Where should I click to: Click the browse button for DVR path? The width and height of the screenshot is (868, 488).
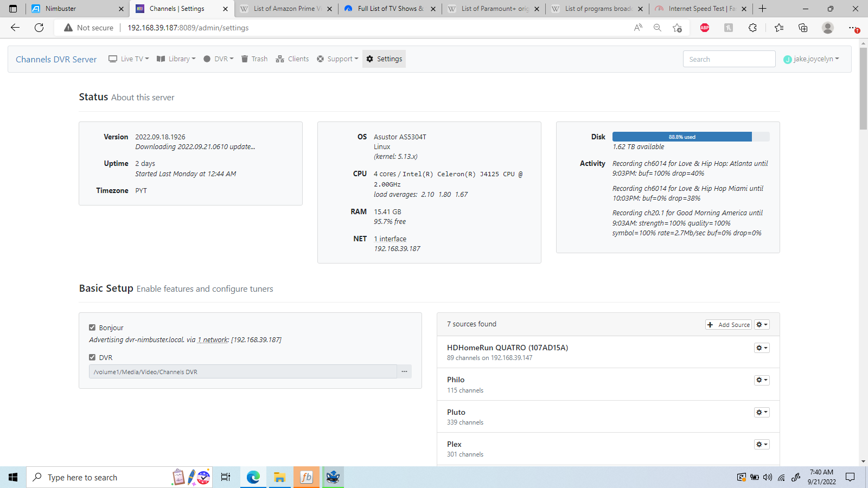point(404,371)
